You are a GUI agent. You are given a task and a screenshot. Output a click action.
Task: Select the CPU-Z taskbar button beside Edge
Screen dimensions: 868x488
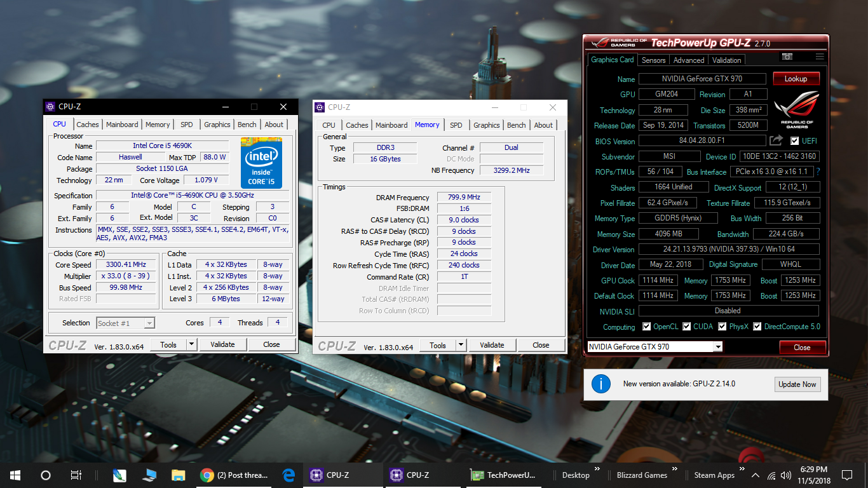coord(343,475)
